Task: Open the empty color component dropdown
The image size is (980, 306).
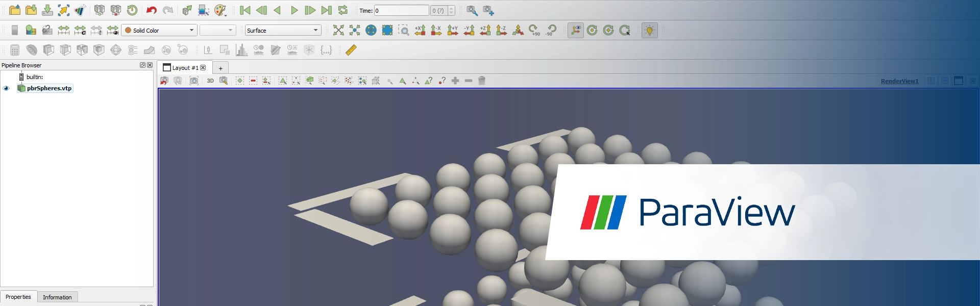Action: coord(217,31)
